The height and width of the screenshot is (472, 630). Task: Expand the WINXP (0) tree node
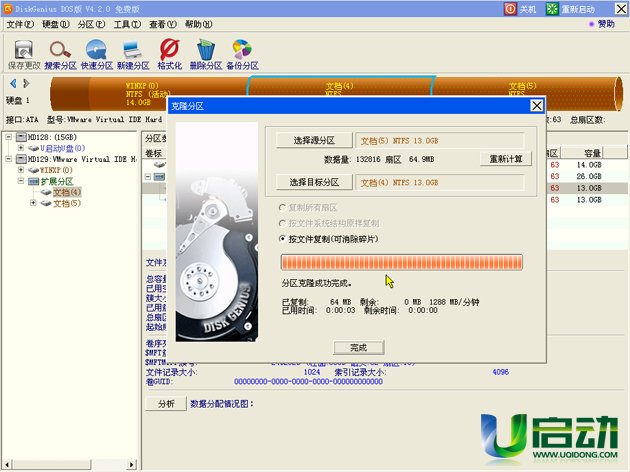pos(21,170)
